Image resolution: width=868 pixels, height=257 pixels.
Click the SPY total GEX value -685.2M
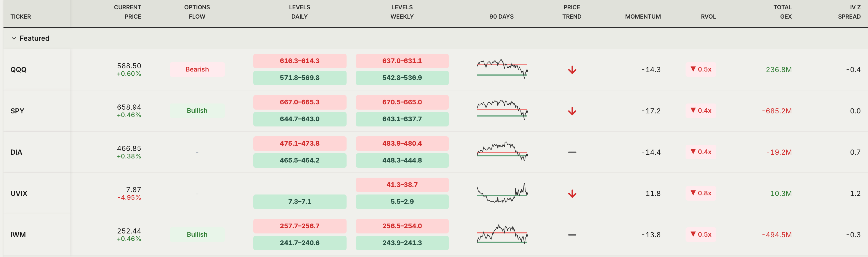777,111
